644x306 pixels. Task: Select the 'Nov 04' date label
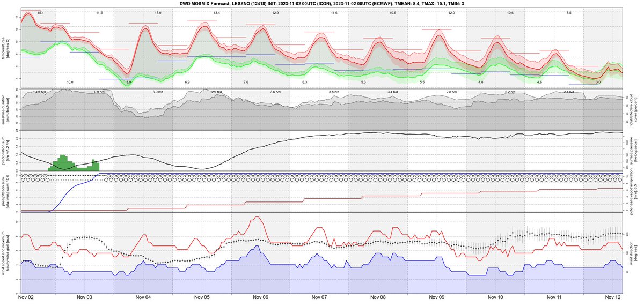pos(144,297)
